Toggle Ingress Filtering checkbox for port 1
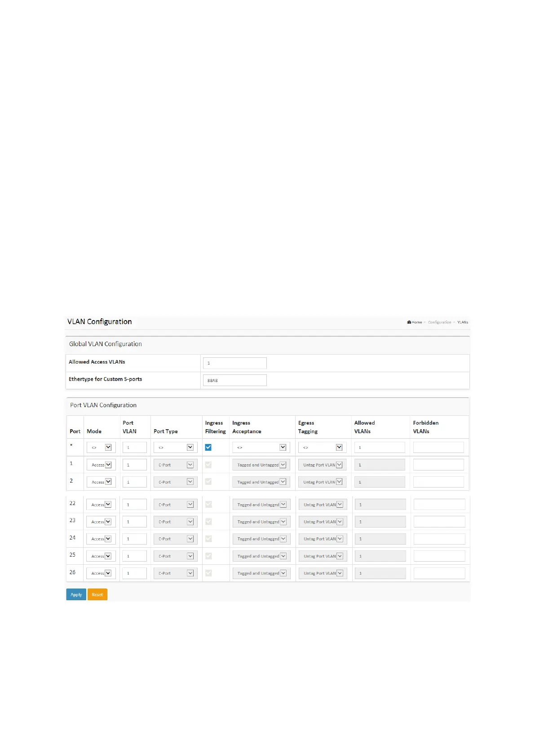Viewport: 535px width, 756px height. 208,465
